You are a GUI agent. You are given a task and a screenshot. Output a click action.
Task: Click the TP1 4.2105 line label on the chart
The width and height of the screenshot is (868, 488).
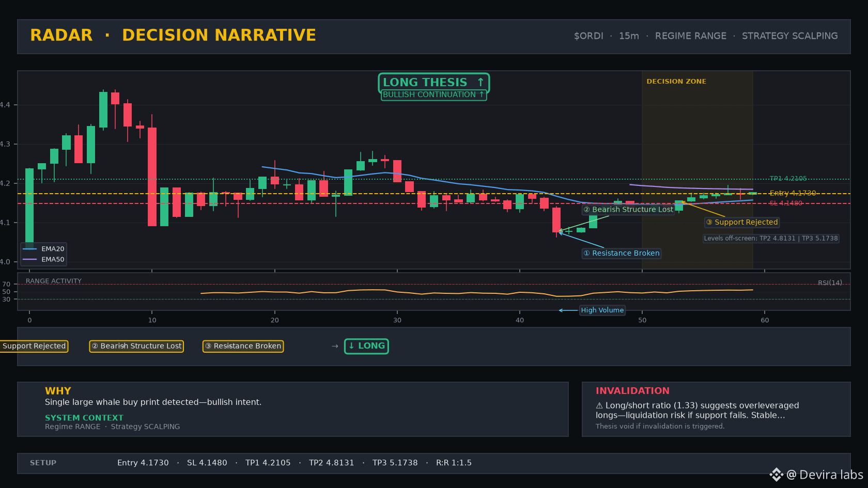[788, 179]
